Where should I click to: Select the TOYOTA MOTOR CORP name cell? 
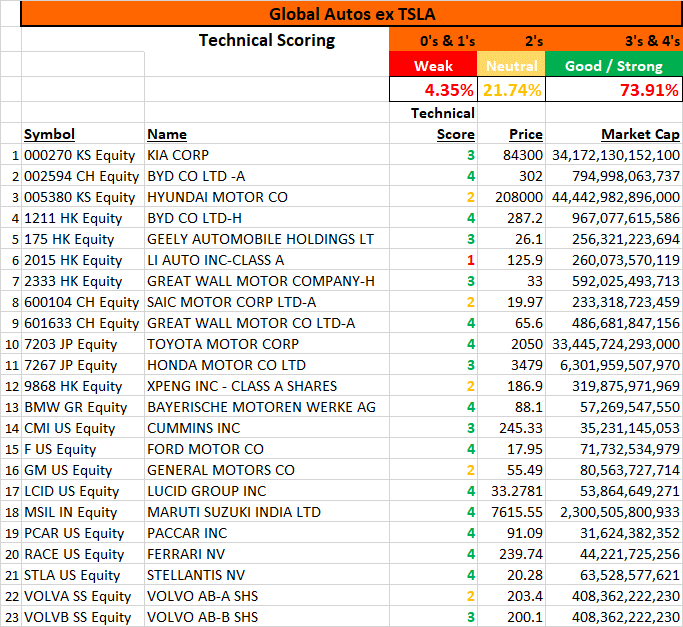267,344
